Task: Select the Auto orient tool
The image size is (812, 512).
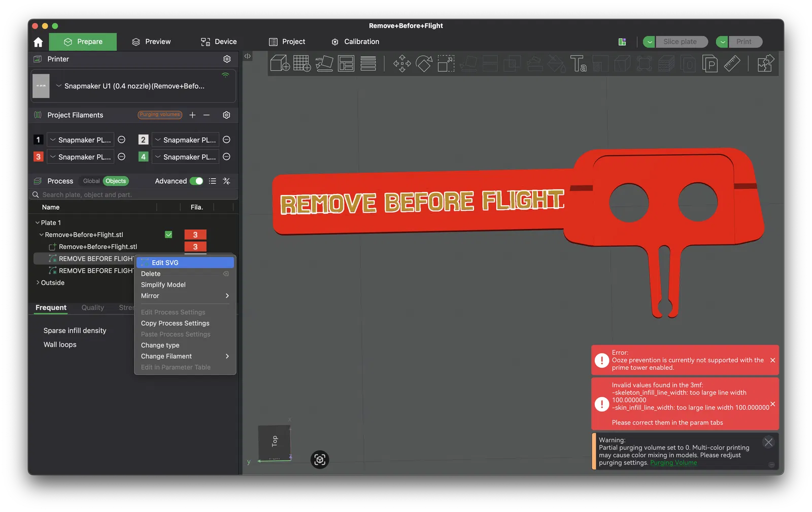Action: [324, 63]
